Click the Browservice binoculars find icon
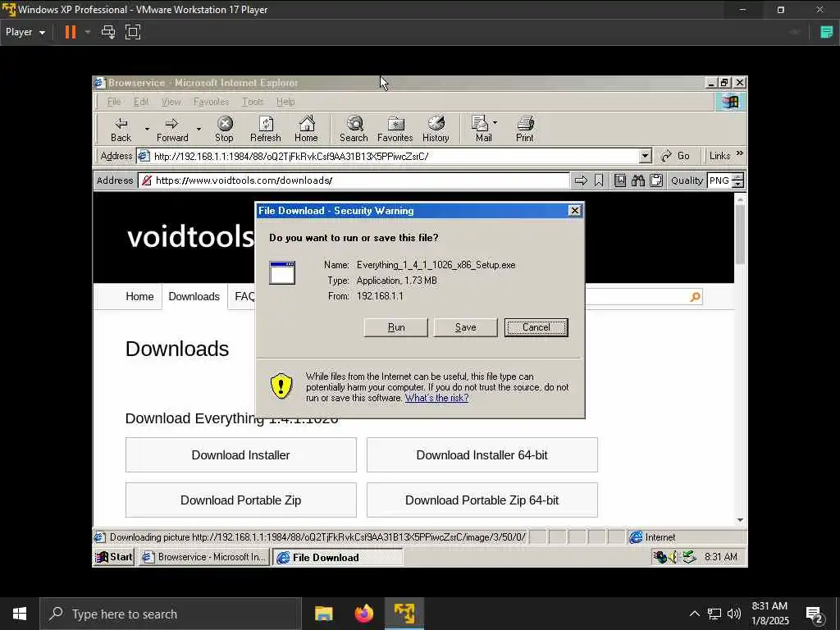Screen dimensions: 840x630 click(x=637, y=180)
